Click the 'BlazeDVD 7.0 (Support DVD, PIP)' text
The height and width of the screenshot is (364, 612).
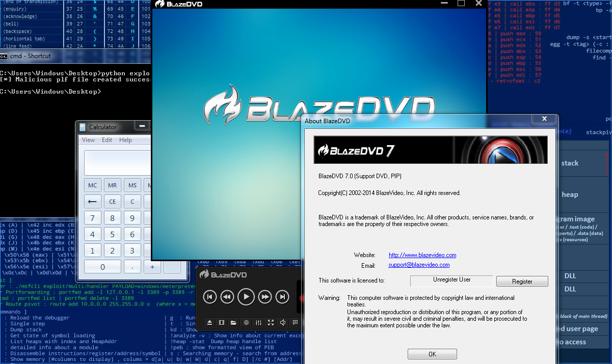(360, 176)
